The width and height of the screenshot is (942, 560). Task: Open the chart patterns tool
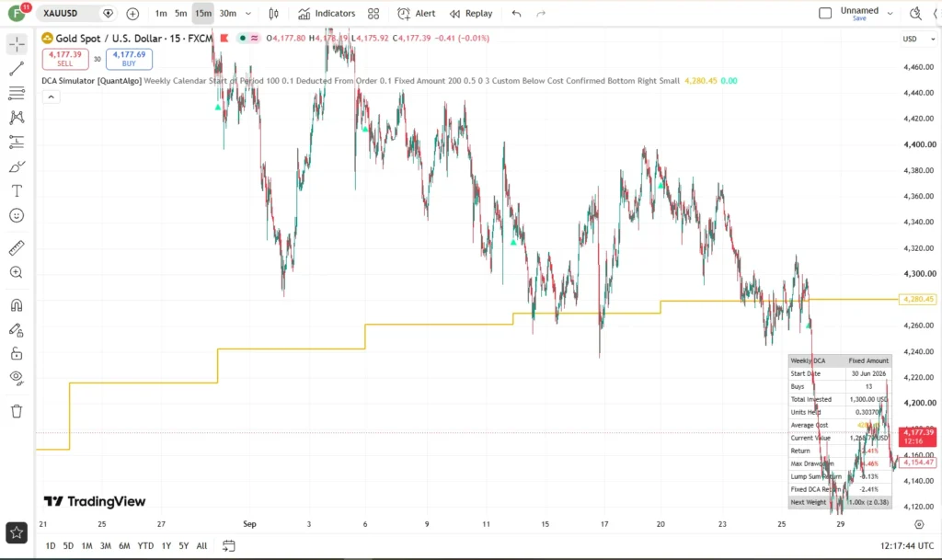[x=17, y=117]
